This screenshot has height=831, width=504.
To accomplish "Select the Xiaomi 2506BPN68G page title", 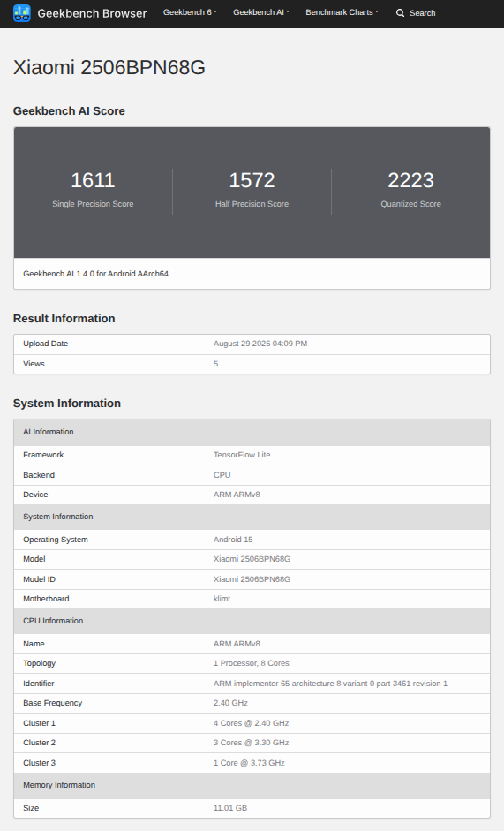I will pyautogui.click(x=109, y=67).
